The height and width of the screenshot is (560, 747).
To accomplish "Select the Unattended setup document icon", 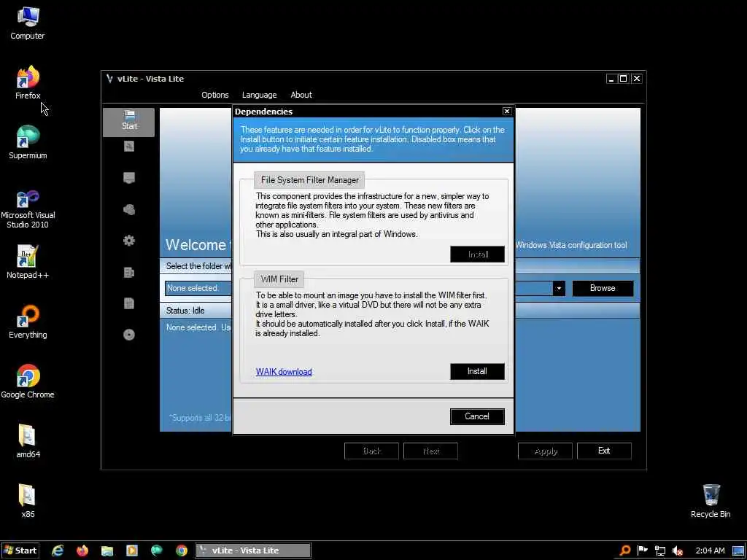I will [x=129, y=272].
